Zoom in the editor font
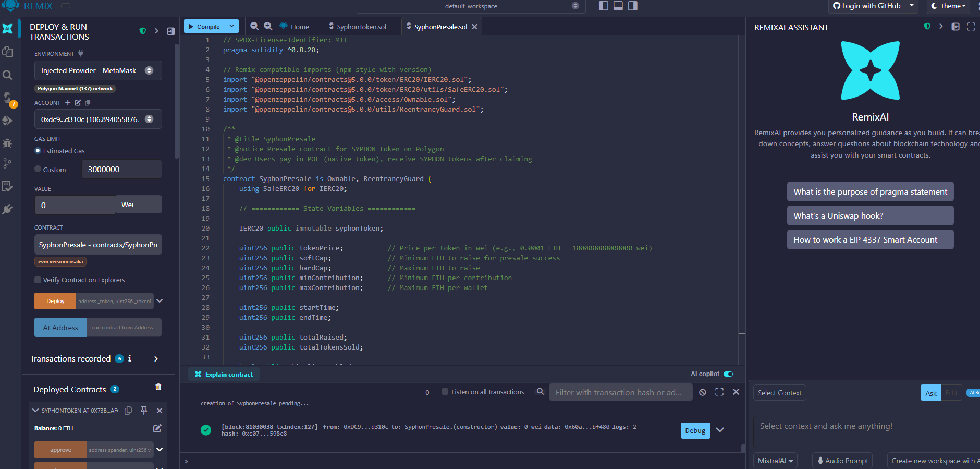Image resolution: width=980 pixels, height=469 pixels. (268, 26)
